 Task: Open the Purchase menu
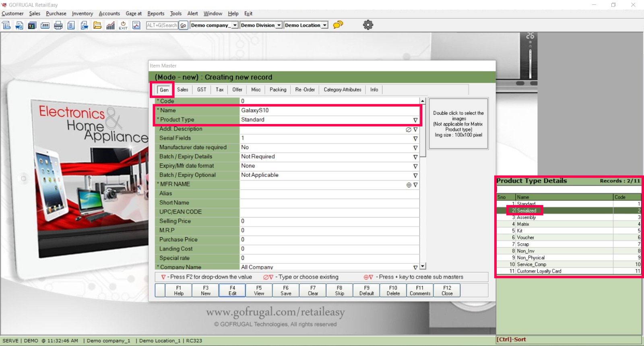coord(56,14)
